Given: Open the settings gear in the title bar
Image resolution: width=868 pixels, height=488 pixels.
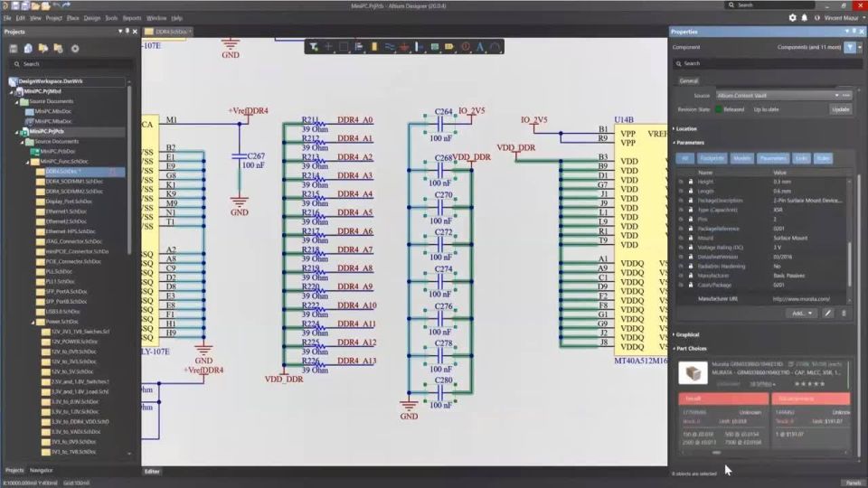Looking at the screenshot, I should point(792,18).
